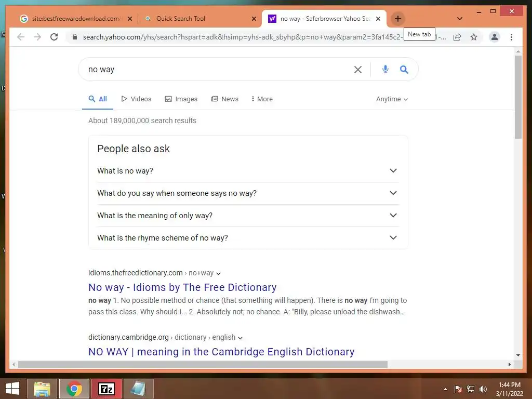Click Chrome icon in taskbar
Image resolution: width=532 pixels, height=399 pixels.
(74, 389)
